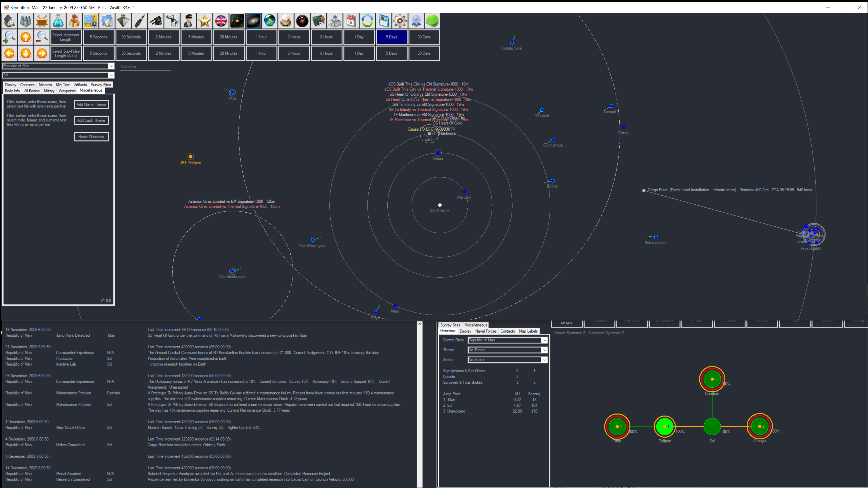Pan map left with orange arrow
This screenshot has height=488, width=868.
[x=9, y=53]
